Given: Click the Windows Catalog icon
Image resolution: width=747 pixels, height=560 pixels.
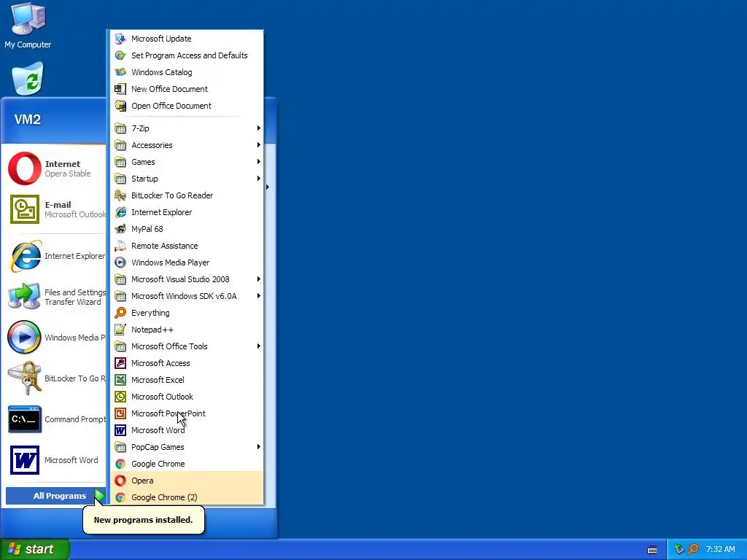Looking at the screenshot, I should tap(120, 72).
